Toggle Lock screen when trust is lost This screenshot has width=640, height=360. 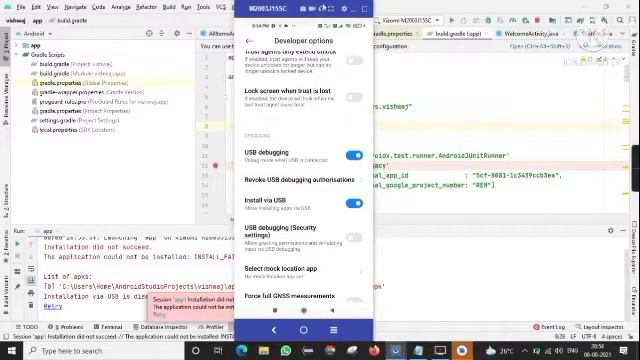click(x=354, y=97)
